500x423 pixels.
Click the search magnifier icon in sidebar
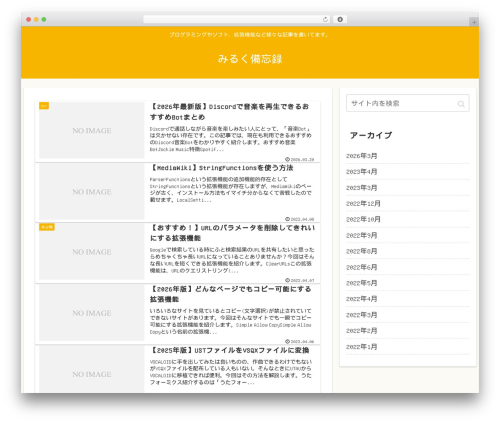coord(461,104)
